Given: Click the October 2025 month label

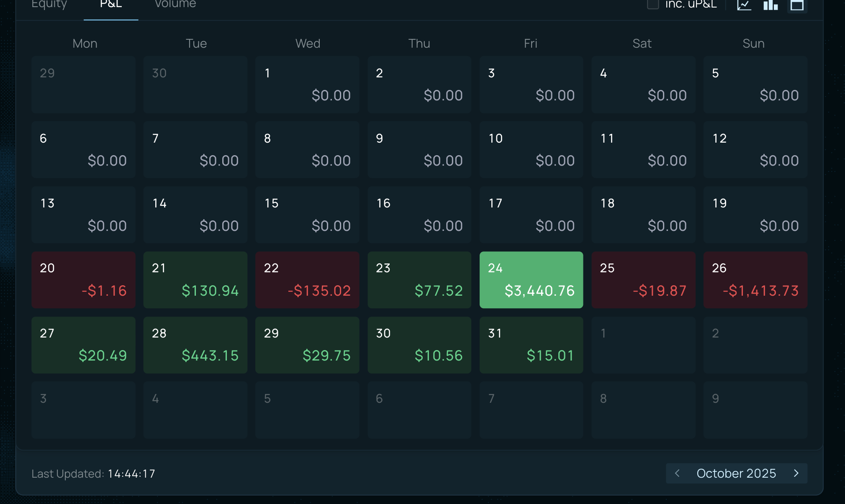Looking at the screenshot, I should pyautogui.click(x=736, y=473).
